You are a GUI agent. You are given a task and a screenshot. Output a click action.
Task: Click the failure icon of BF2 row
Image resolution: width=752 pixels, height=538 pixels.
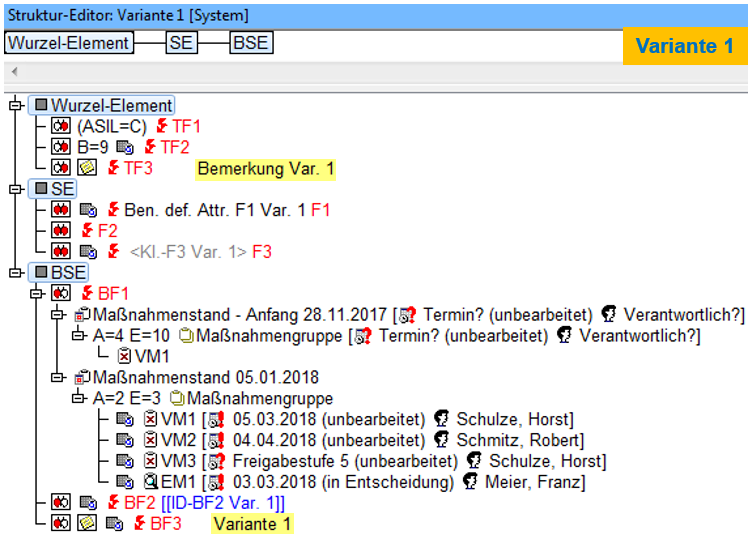61,503
